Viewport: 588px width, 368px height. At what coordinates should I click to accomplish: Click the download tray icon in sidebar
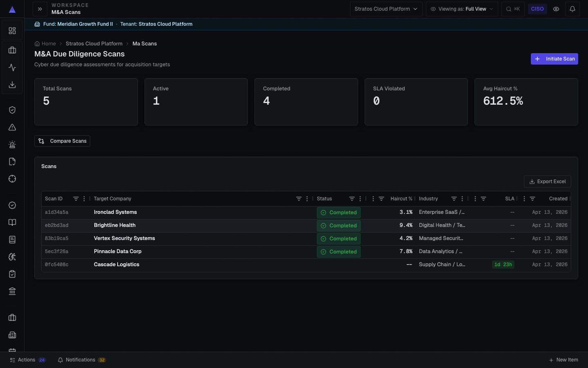click(12, 85)
